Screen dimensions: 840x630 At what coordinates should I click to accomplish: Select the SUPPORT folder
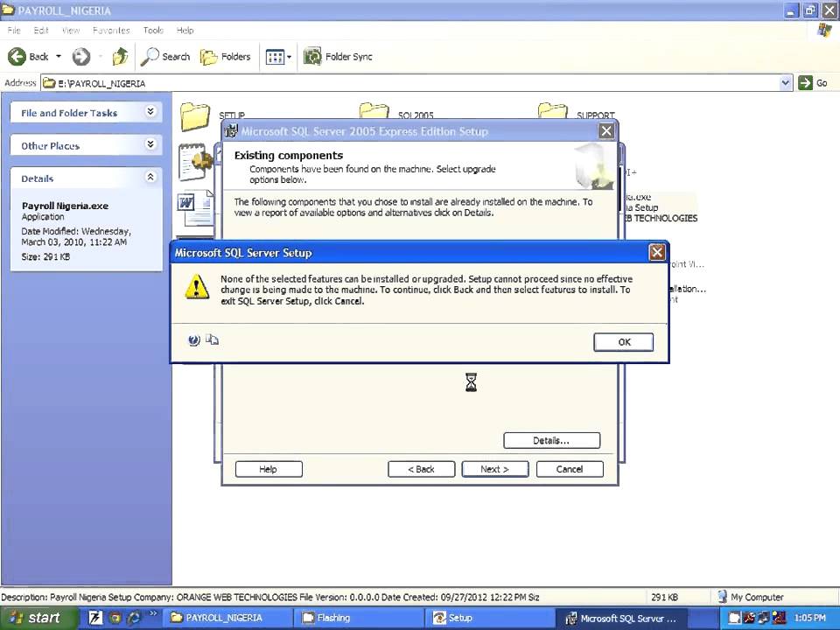click(576, 113)
